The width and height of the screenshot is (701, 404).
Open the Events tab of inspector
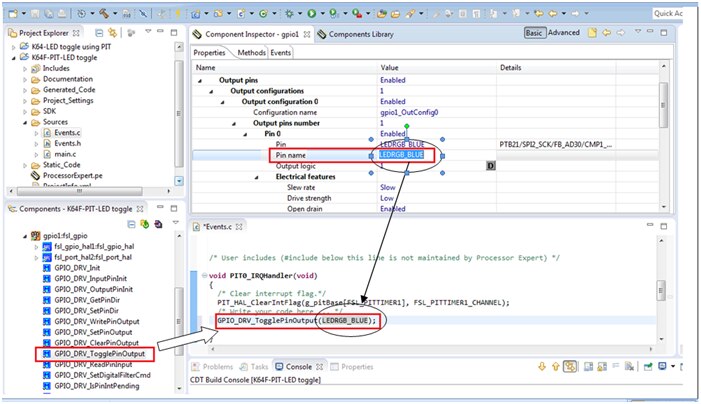[x=280, y=53]
